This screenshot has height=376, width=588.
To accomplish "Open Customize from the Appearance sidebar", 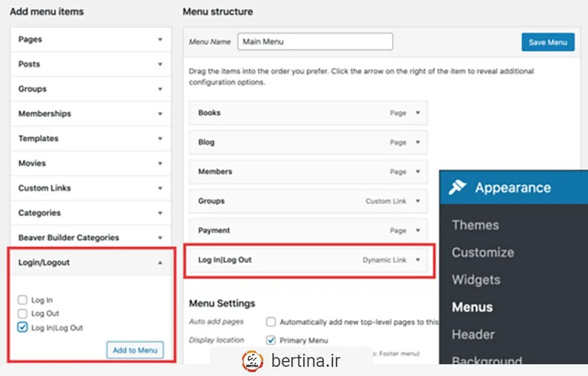I will [x=483, y=253].
